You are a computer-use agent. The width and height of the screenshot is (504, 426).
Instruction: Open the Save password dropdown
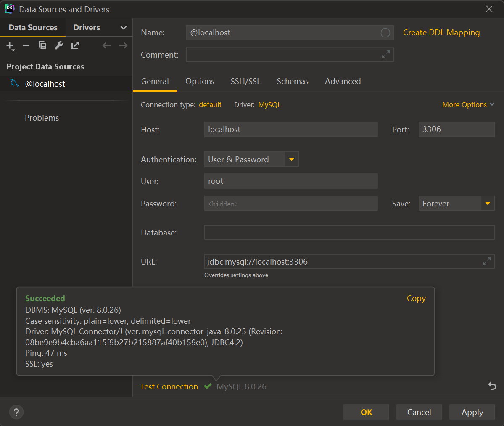pyautogui.click(x=488, y=204)
